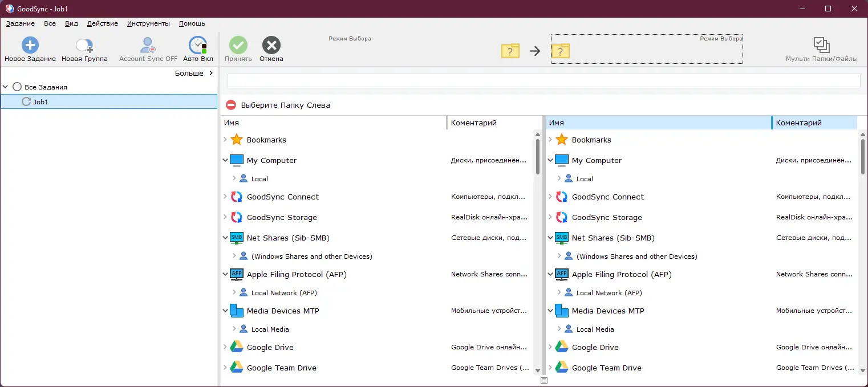Click Google Drive icon in right pane

tap(562, 347)
